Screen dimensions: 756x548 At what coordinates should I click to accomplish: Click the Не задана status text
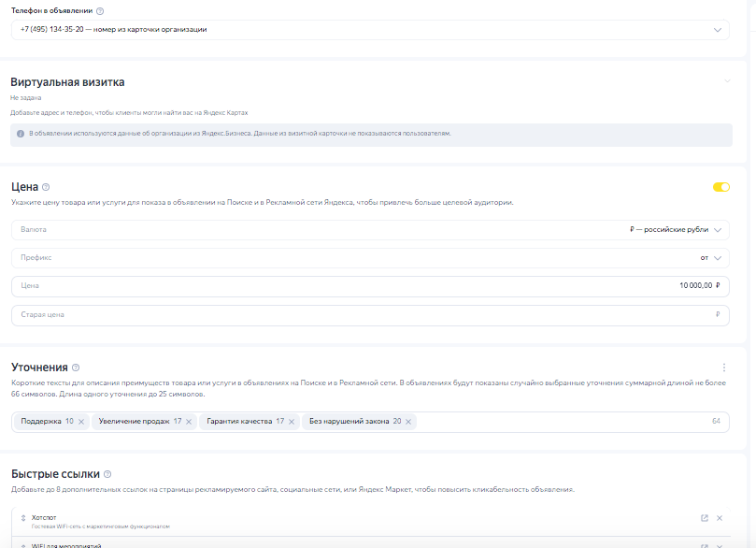tap(26, 98)
